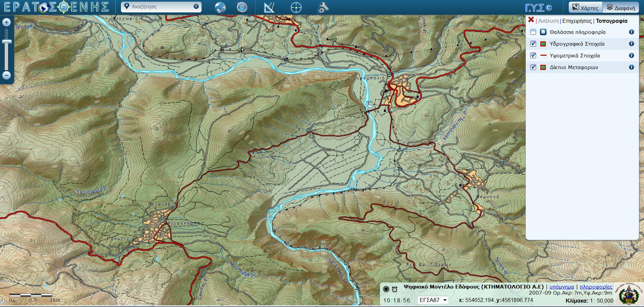Image resolution: width=644 pixels, height=307 pixels.
Task: Click the location pin in search box
Action: coord(126,6)
